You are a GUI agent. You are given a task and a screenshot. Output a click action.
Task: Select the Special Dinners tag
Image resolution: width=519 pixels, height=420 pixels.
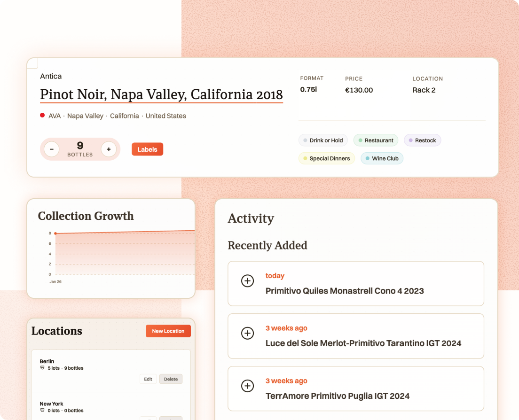coord(326,158)
